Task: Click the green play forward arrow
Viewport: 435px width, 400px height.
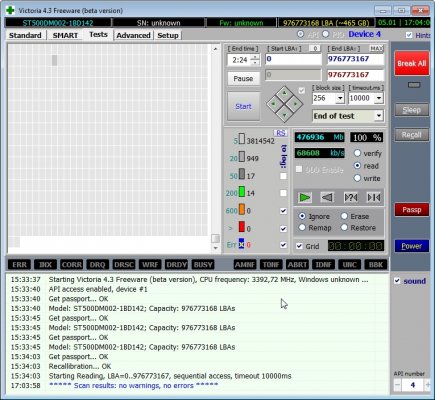Action: tap(305, 198)
